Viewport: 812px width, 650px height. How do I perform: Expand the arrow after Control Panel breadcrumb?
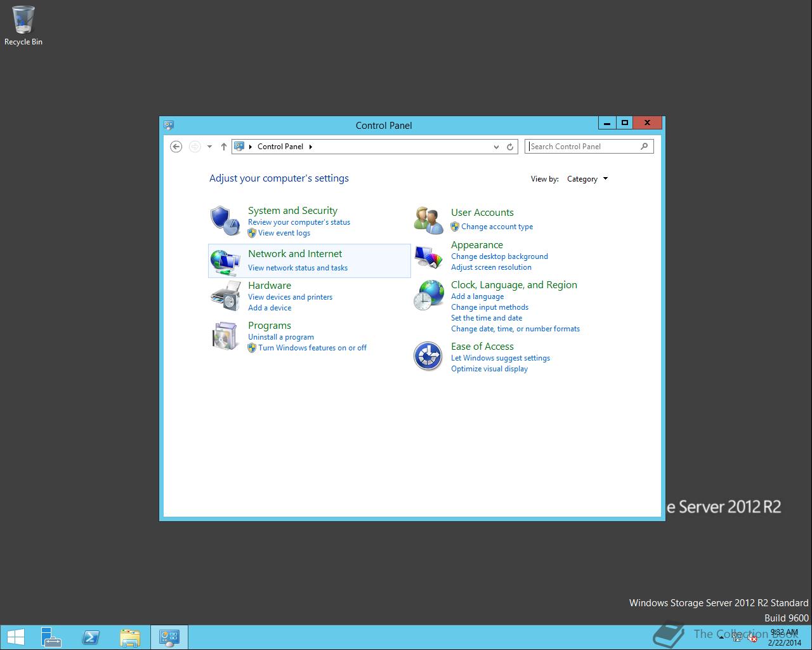coord(310,147)
